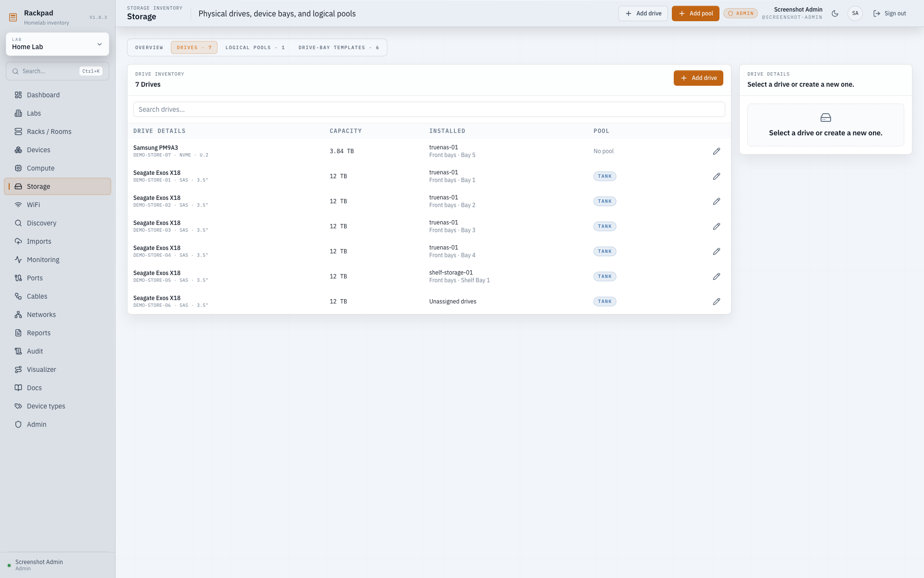
Task: Go to Labs in the sidebar
Action: coord(57,113)
